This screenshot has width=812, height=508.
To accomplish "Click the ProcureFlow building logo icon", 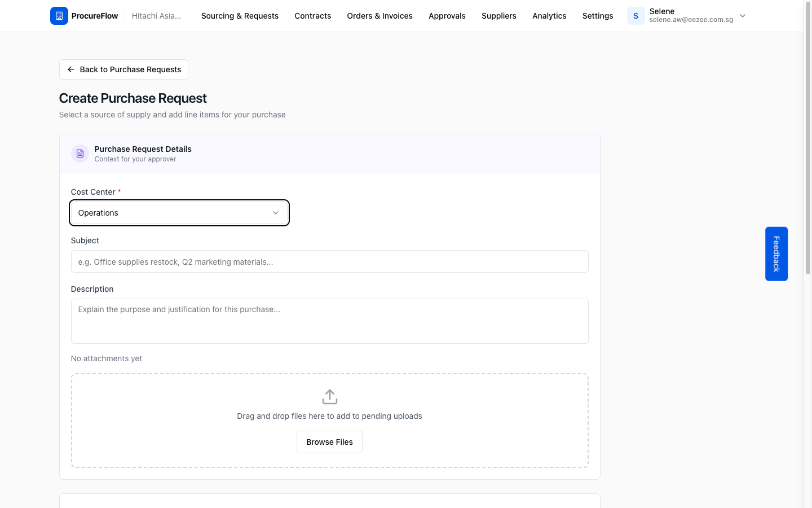I will pyautogui.click(x=59, y=16).
